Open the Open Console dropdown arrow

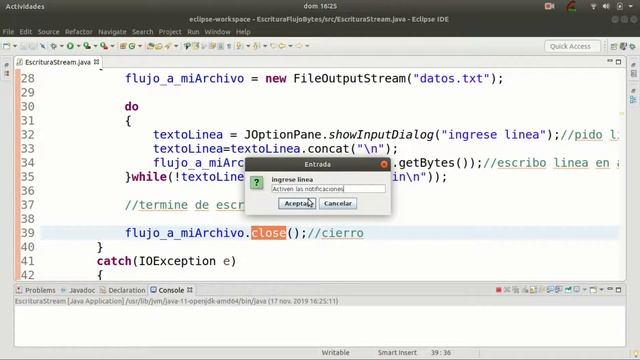(x=602, y=290)
